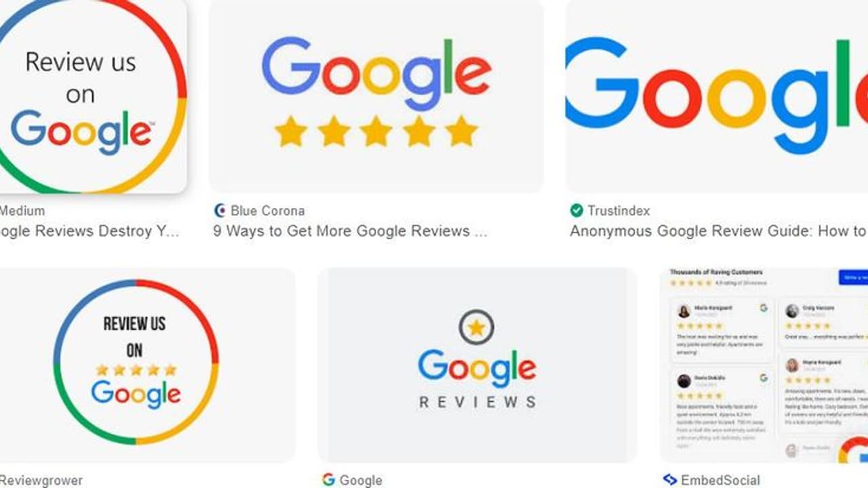Open the 'Google Reviews' star badge image
868x488 pixels.
477,365
